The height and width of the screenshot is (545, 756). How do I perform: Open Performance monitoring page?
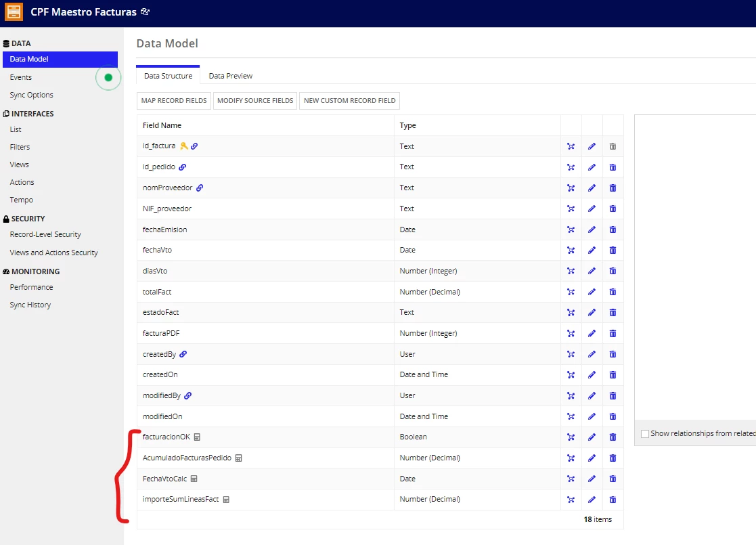pyautogui.click(x=31, y=287)
